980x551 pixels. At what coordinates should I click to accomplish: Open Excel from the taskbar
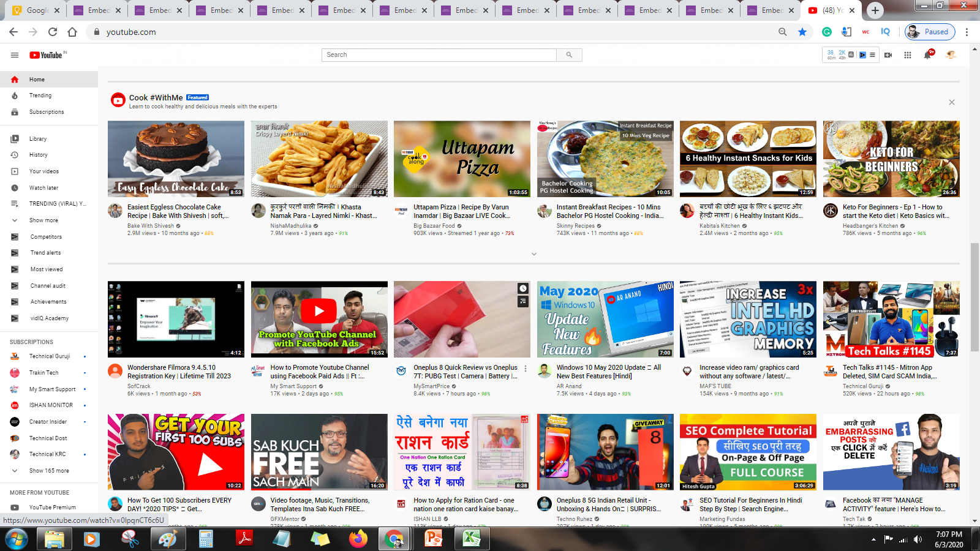471,539
